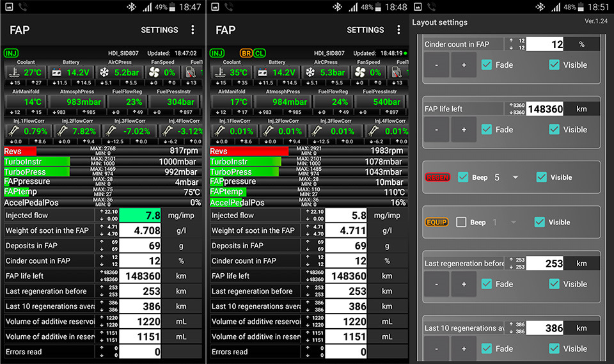614x364 pixels.
Task: Toggle Visible for the REGEN indicator
Action: click(x=542, y=177)
